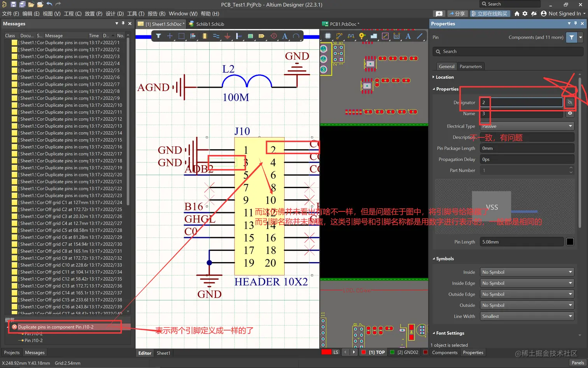Click the 分享 share button
588x368 pixels.
click(x=457, y=14)
